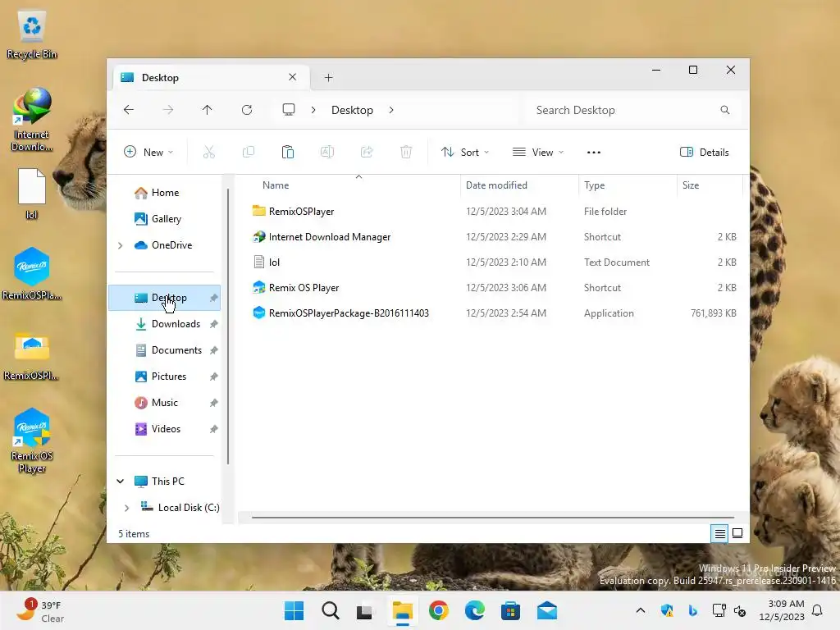Click the PC monitor icon in address bar
The width and height of the screenshot is (840, 630).
289,110
